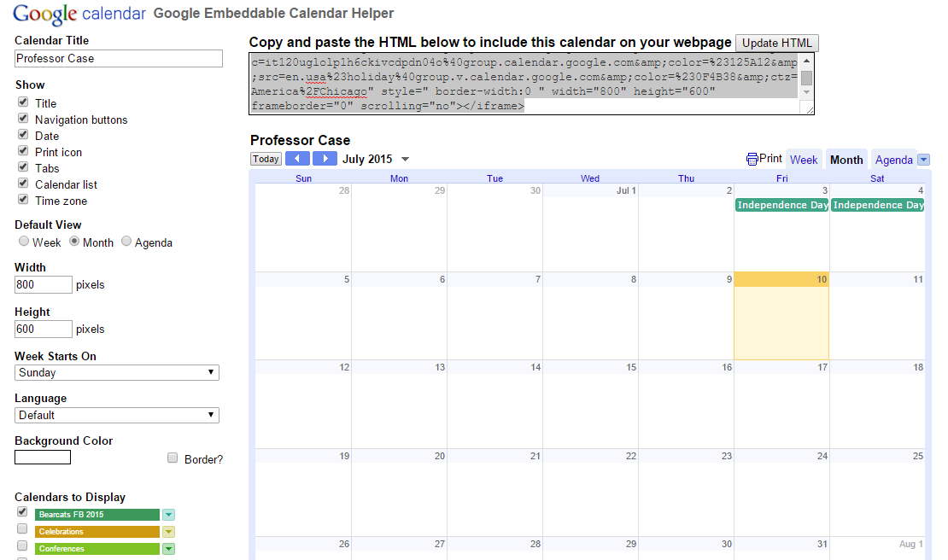Open the Language dropdown
The height and width of the screenshot is (560, 948).
117,415
